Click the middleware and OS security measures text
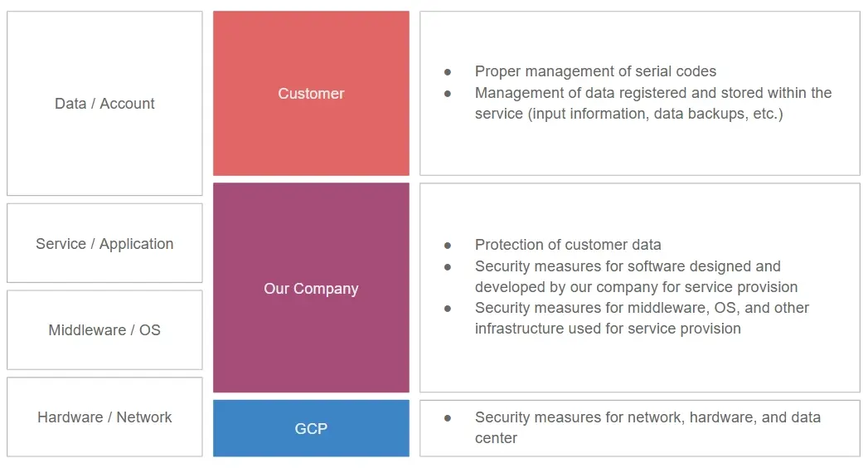Image resolution: width=868 pixels, height=468 pixels. click(x=641, y=318)
